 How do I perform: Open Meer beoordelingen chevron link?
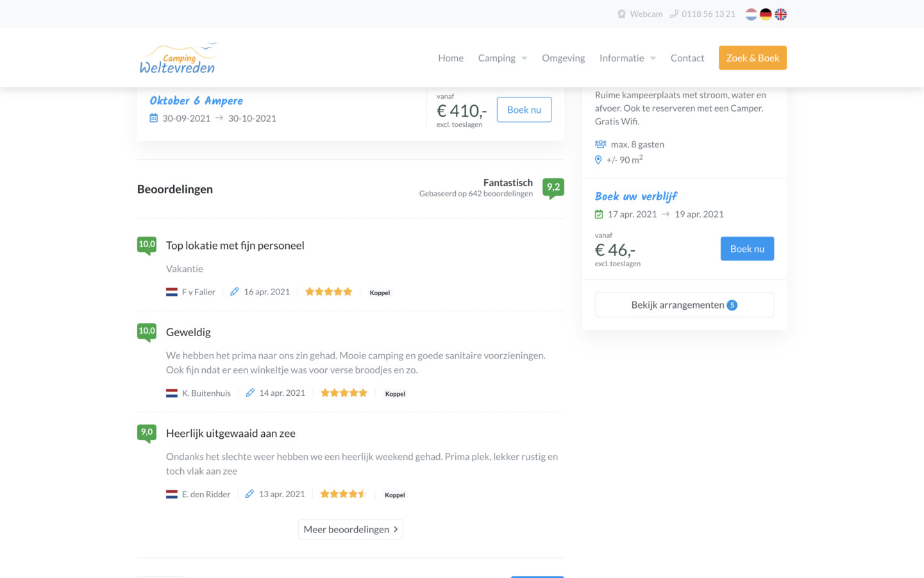click(x=351, y=529)
